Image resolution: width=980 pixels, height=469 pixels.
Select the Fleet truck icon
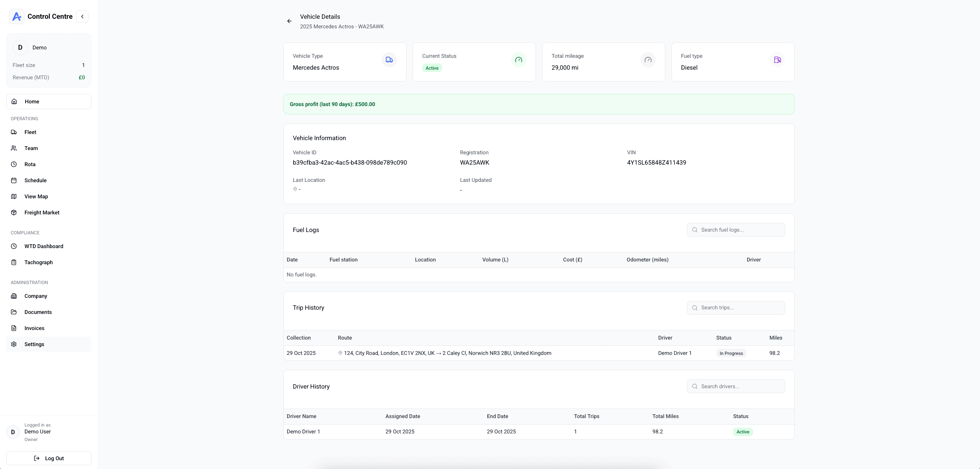14,132
